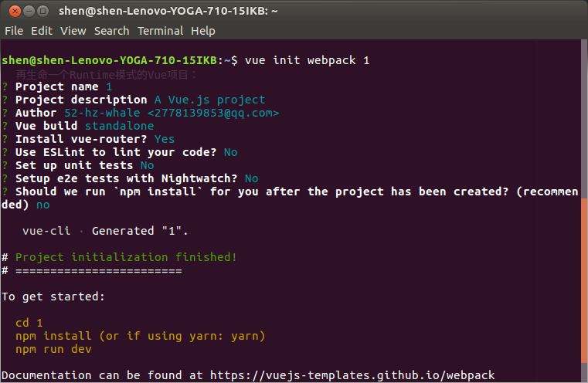The width and height of the screenshot is (588, 383).
Task: Click the 'vue init webpack 1' command text
Action: coord(307,60)
